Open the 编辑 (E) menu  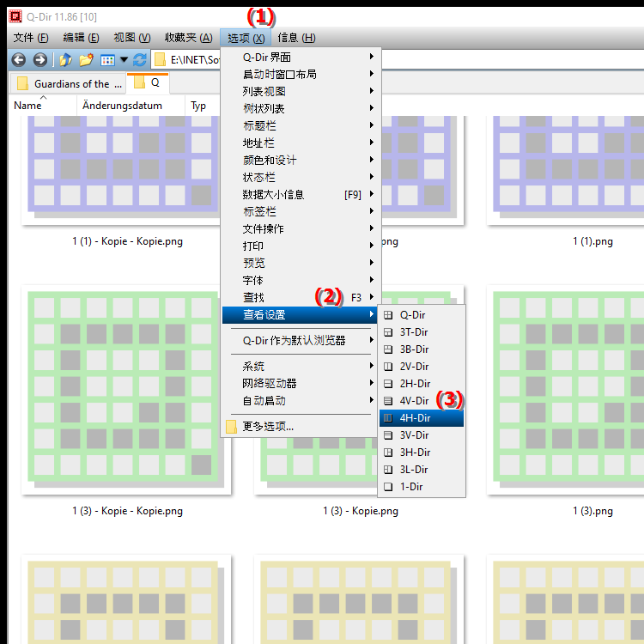click(81, 38)
